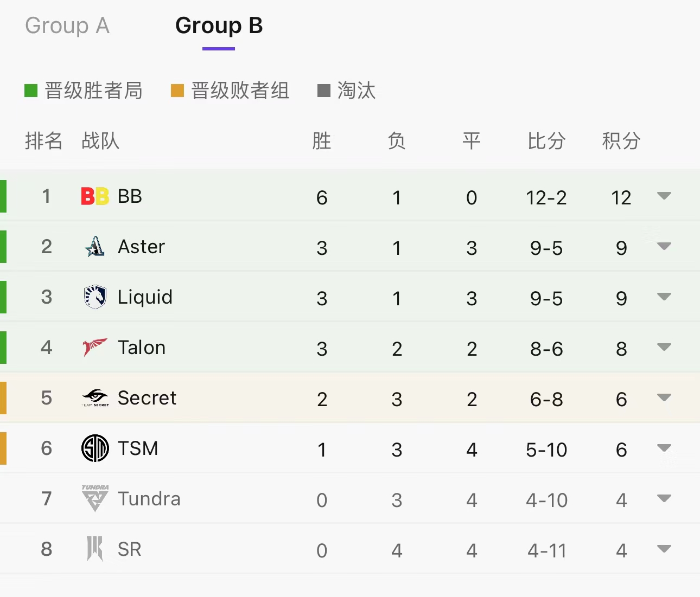This screenshot has height=597, width=700.
Task: Click the 积分 column header
Action: [621, 141]
